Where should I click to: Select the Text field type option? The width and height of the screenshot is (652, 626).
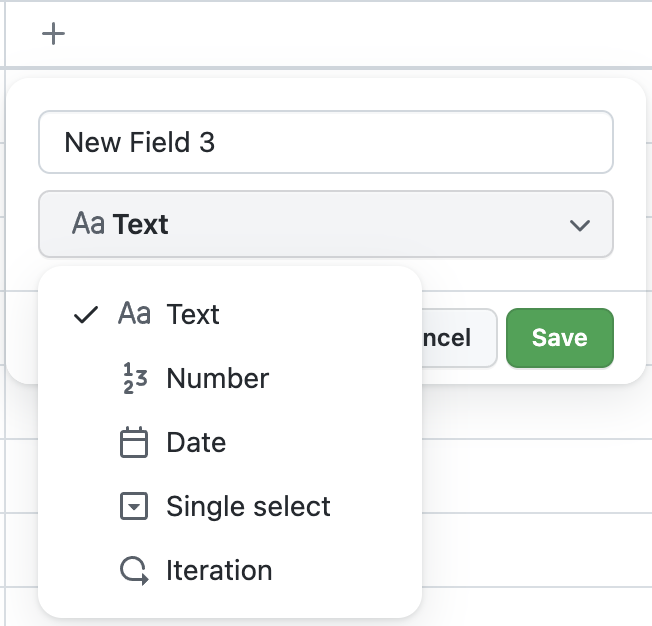click(193, 315)
